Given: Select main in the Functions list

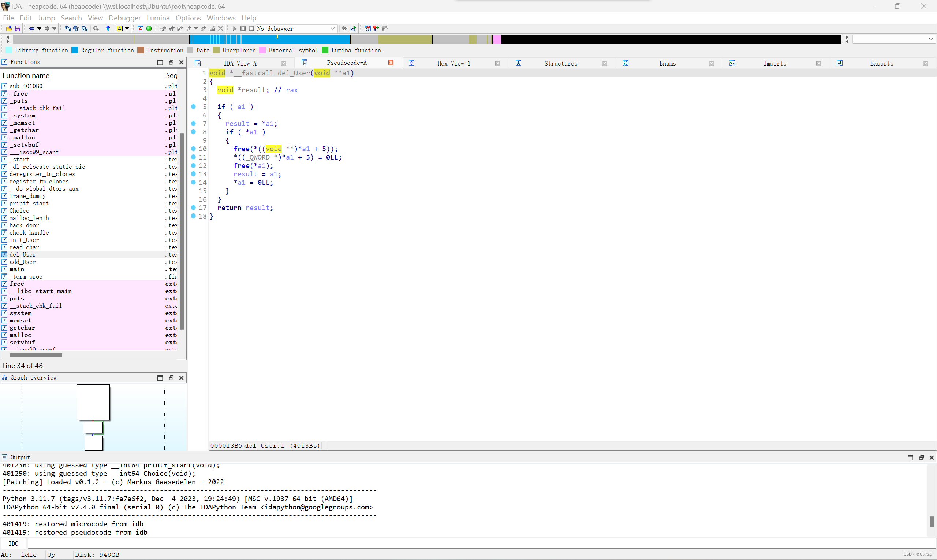Looking at the screenshot, I should (x=17, y=269).
